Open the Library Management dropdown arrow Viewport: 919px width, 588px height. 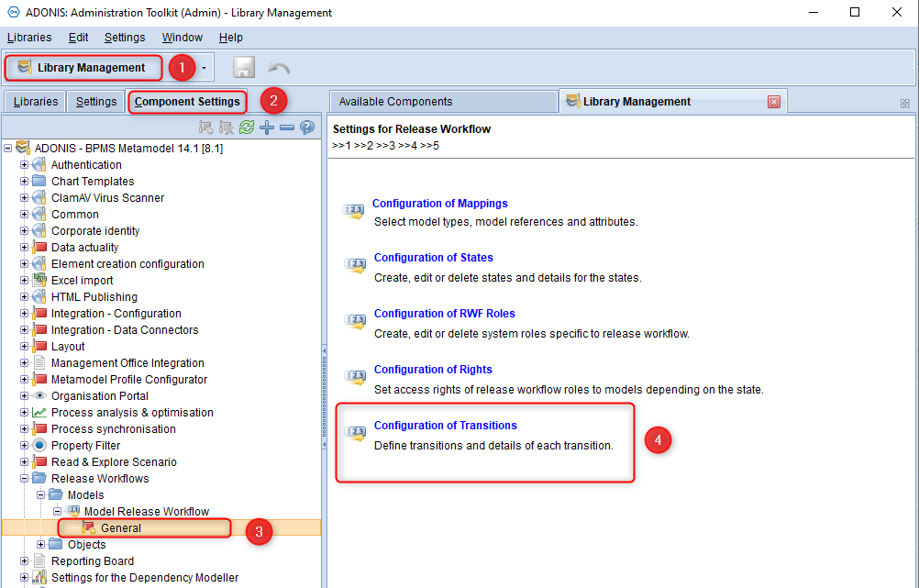point(204,68)
